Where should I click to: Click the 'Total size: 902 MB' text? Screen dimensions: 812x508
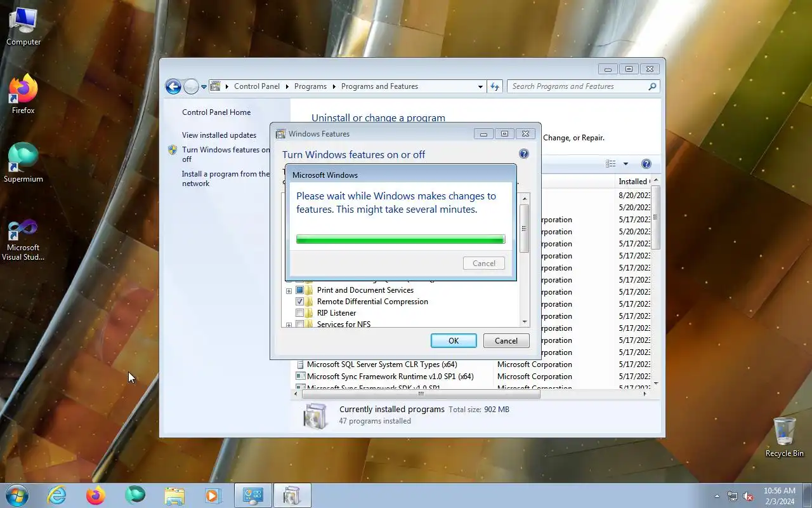tap(479, 410)
